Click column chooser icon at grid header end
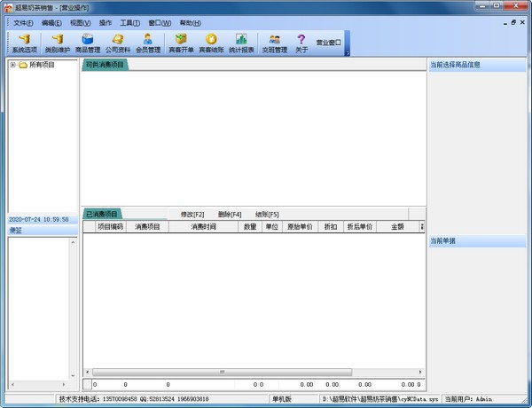532x408 pixels. click(422, 227)
